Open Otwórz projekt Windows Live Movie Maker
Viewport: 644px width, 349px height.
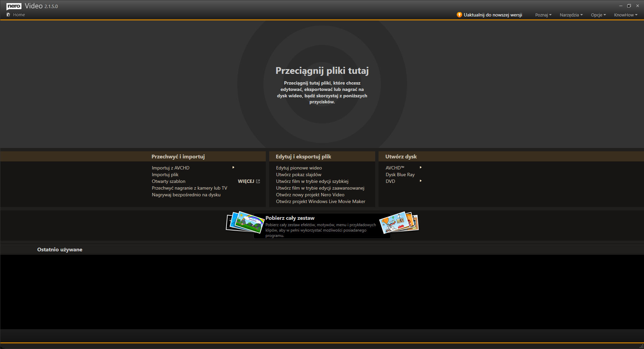pyautogui.click(x=320, y=201)
